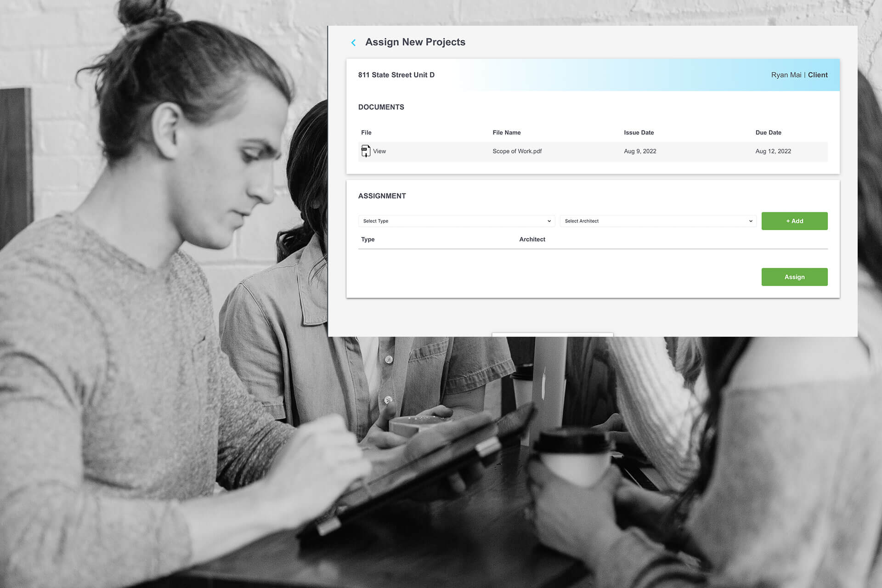
Task: Click the Scope of Work.pdf file name
Action: 517,151
